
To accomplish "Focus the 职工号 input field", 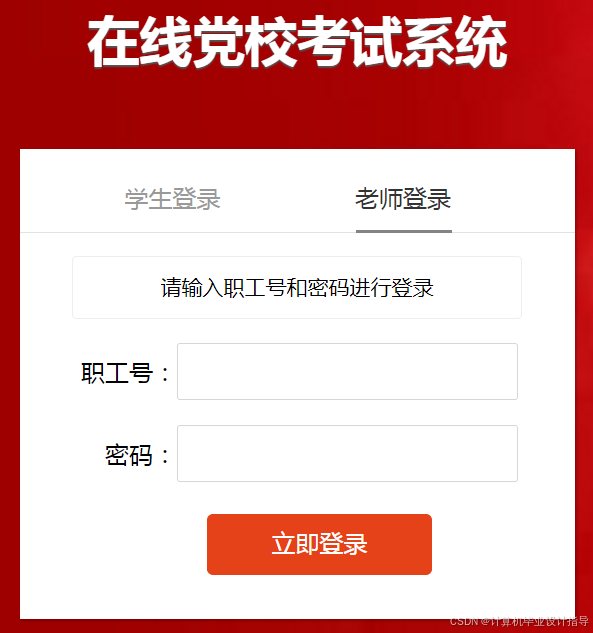I will point(347,371).
